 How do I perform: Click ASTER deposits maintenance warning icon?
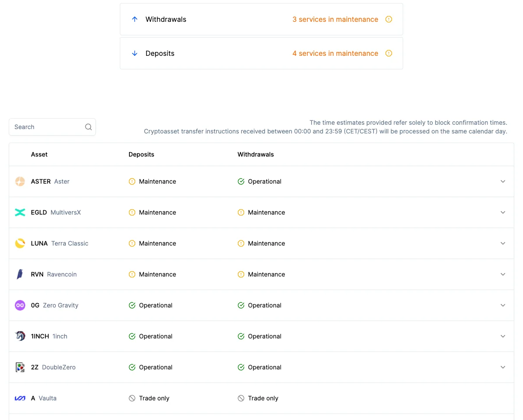click(132, 181)
